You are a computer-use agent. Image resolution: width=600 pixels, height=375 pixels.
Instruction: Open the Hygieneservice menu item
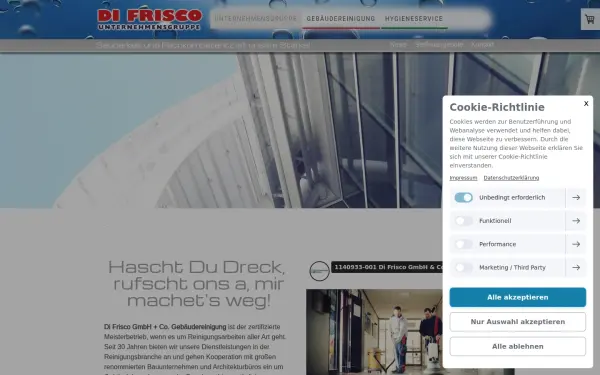coord(414,18)
